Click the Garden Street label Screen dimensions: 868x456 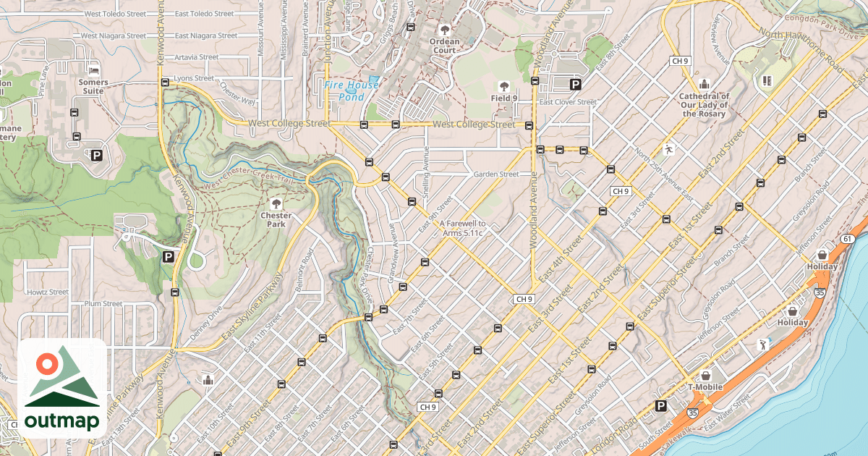click(x=496, y=174)
